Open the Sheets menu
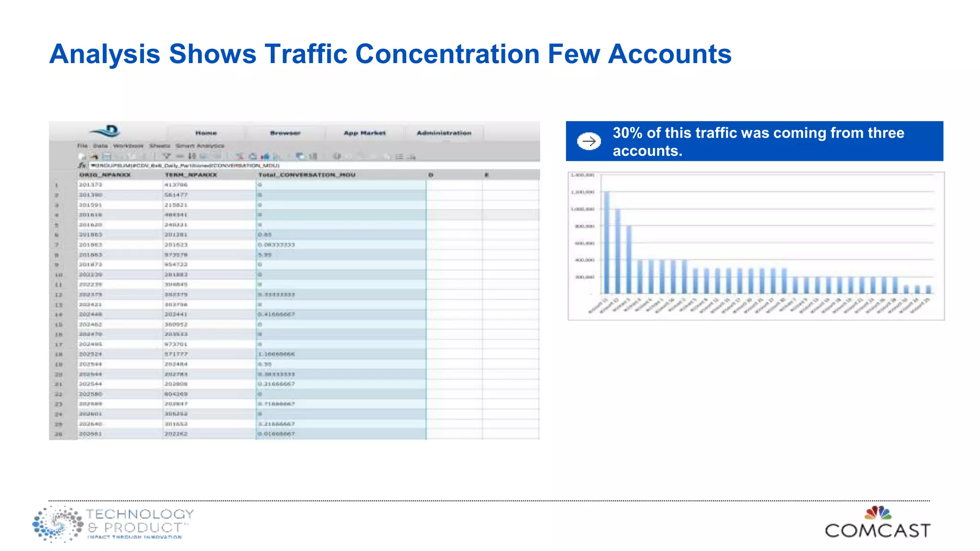This screenshot has width=980, height=551. (x=160, y=146)
